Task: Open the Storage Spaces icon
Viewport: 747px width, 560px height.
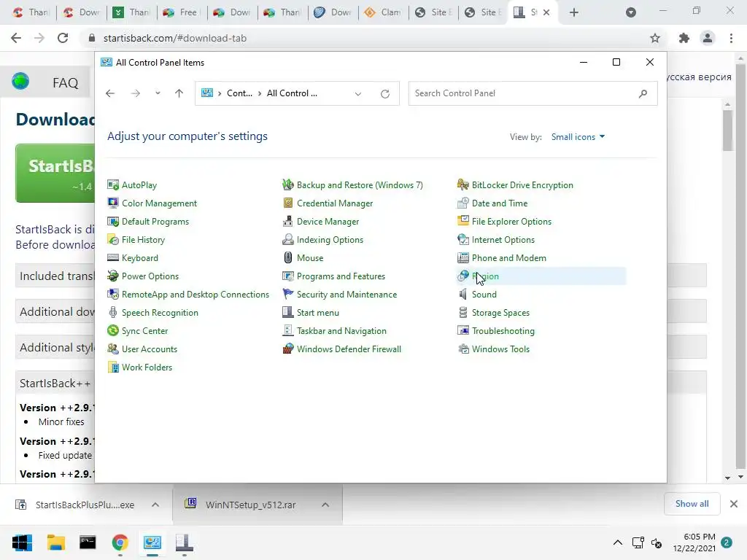Action: [x=463, y=312]
